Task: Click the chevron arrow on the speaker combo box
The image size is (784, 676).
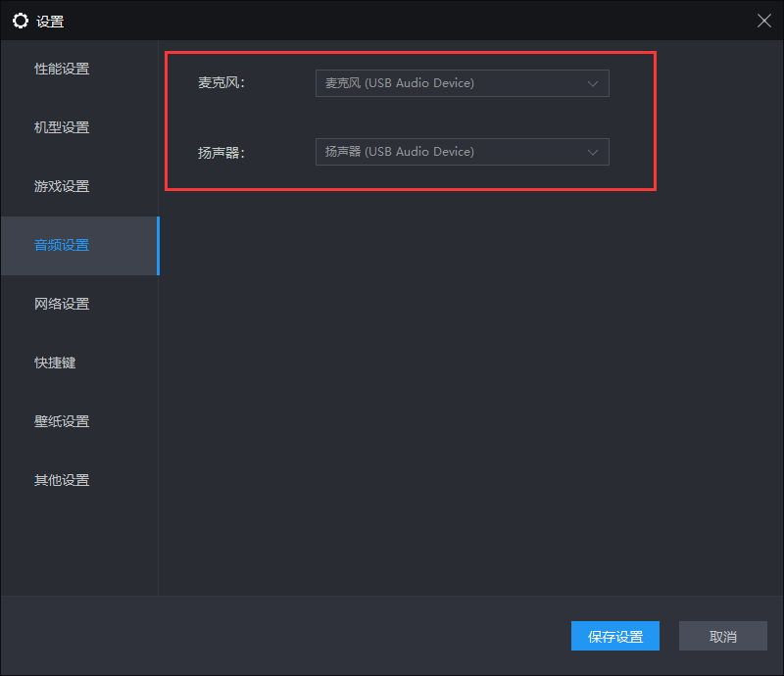Action: (x=592, y=152)
